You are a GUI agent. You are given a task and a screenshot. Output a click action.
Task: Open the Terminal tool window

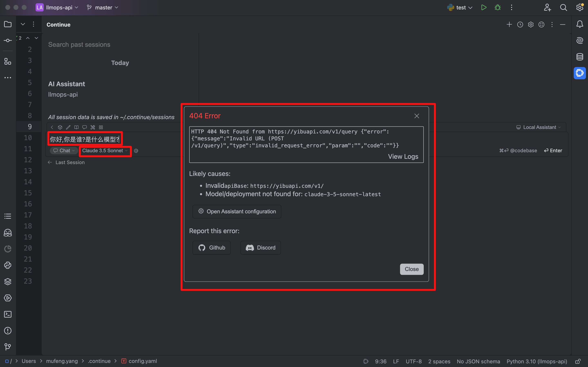pyautogui.click(x=8, y=314)
